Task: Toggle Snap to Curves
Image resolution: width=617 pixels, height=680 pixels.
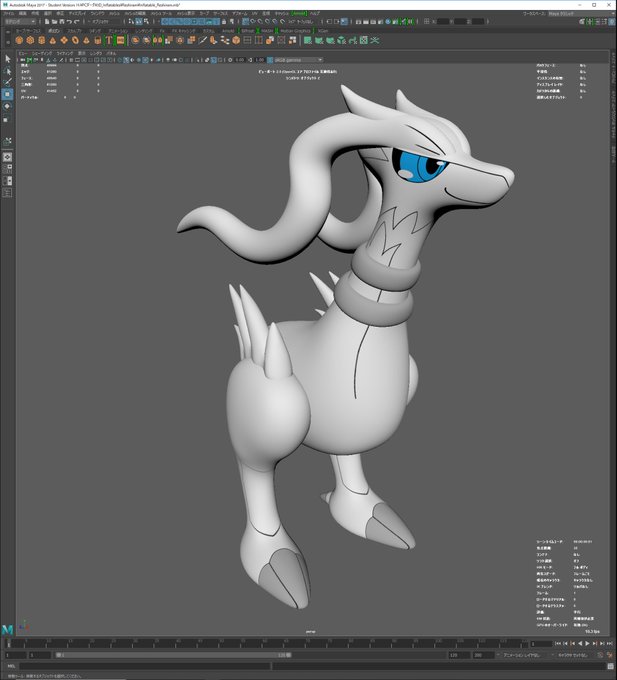Action: pyautogui.click(x=253, y=21)
